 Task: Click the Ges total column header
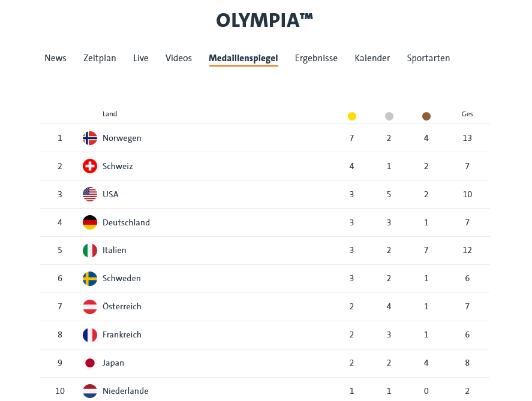click(467, 114)
